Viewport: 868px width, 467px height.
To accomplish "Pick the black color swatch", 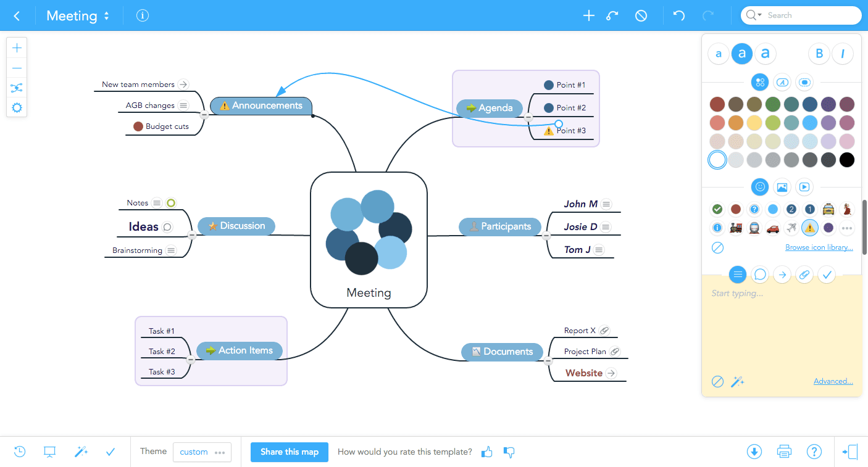I will tap(847, 160).
